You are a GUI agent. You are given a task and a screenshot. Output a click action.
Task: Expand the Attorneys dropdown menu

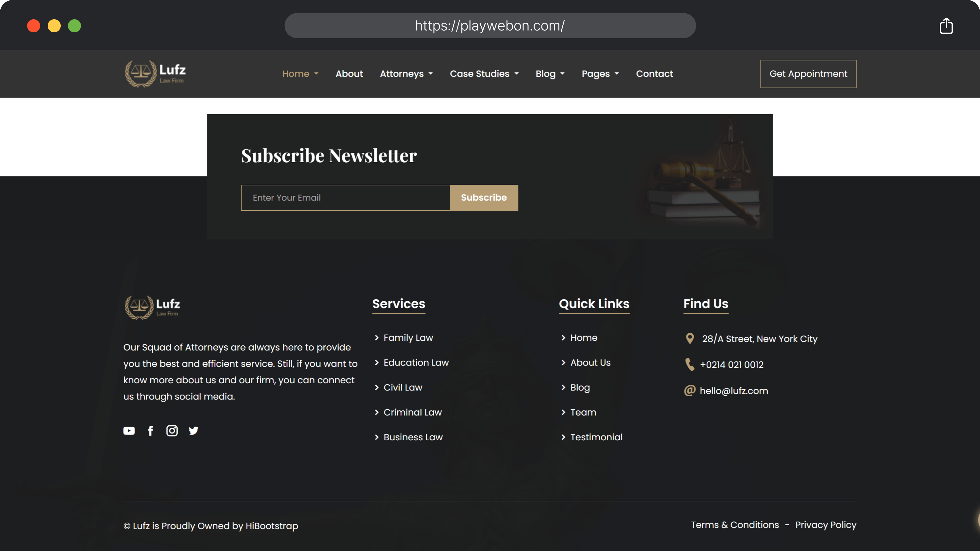point(406,74)
